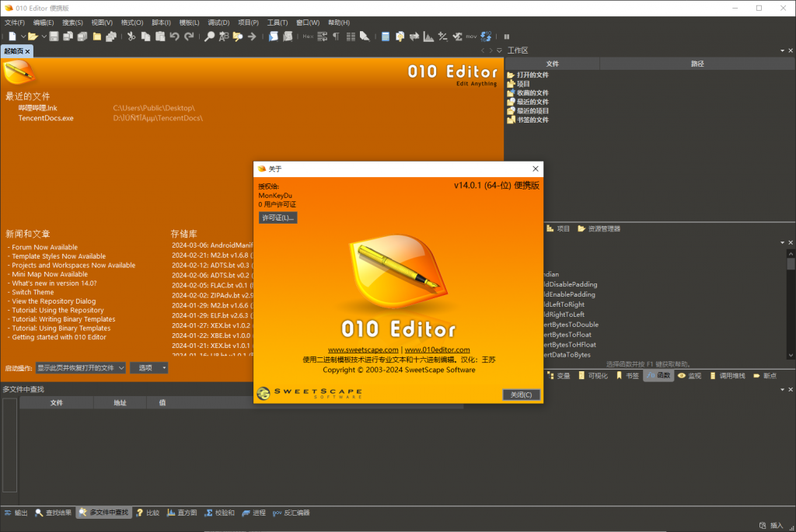796x532 pixels.
Task: Click the Histogram toolbar icon
Action: pos(428,37)
